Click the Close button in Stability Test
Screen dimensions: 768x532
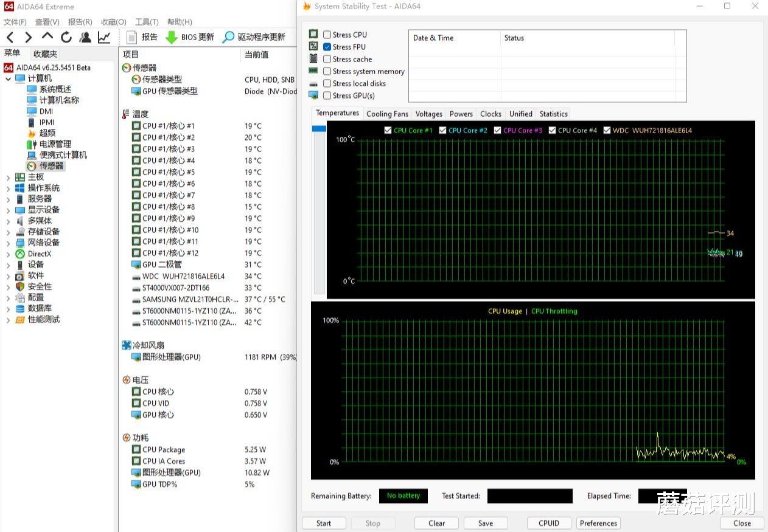click(x=742, y=523)
